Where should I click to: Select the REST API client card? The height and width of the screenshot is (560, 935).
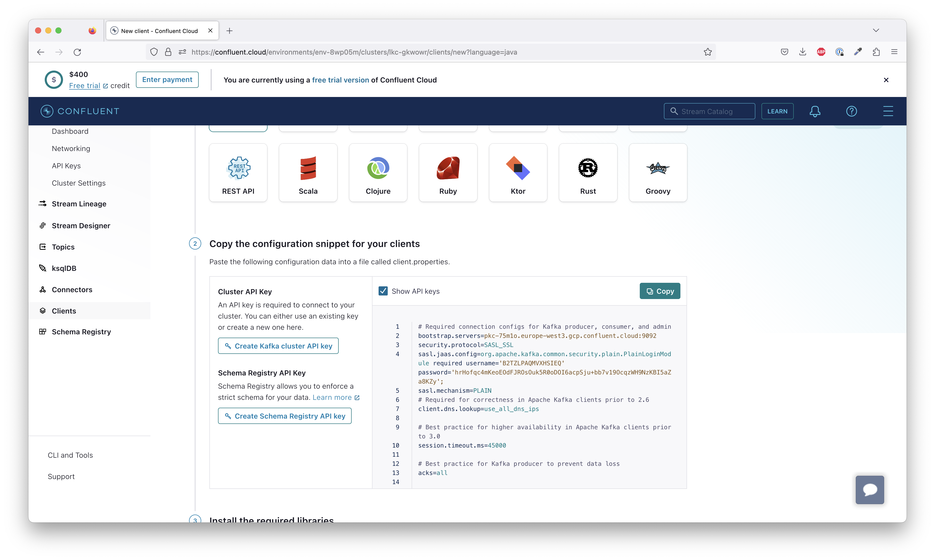238,172
